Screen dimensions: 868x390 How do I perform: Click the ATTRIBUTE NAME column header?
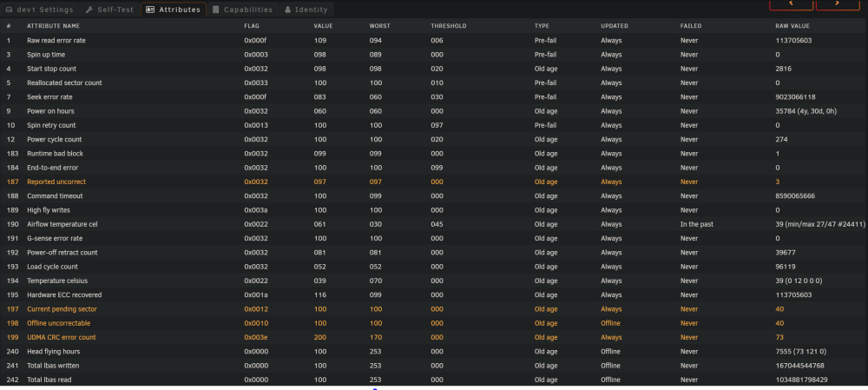point(53,26)
